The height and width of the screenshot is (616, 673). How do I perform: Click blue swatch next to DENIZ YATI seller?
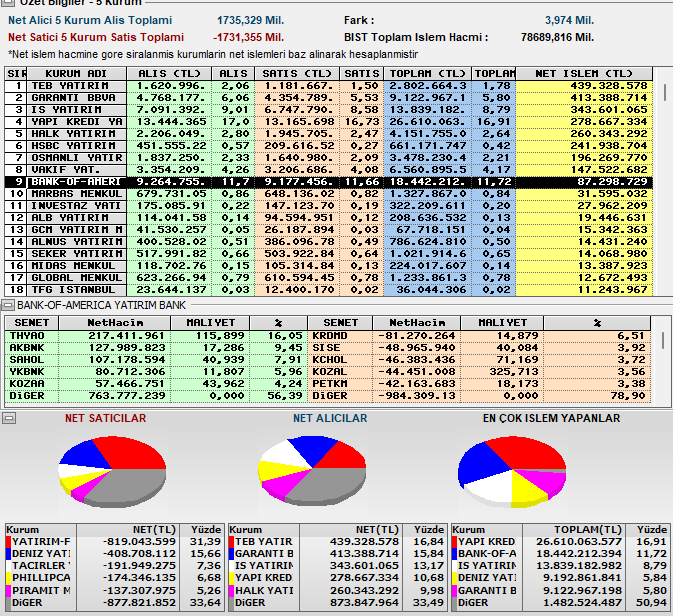pyautogui.click(x=9, y=554)
